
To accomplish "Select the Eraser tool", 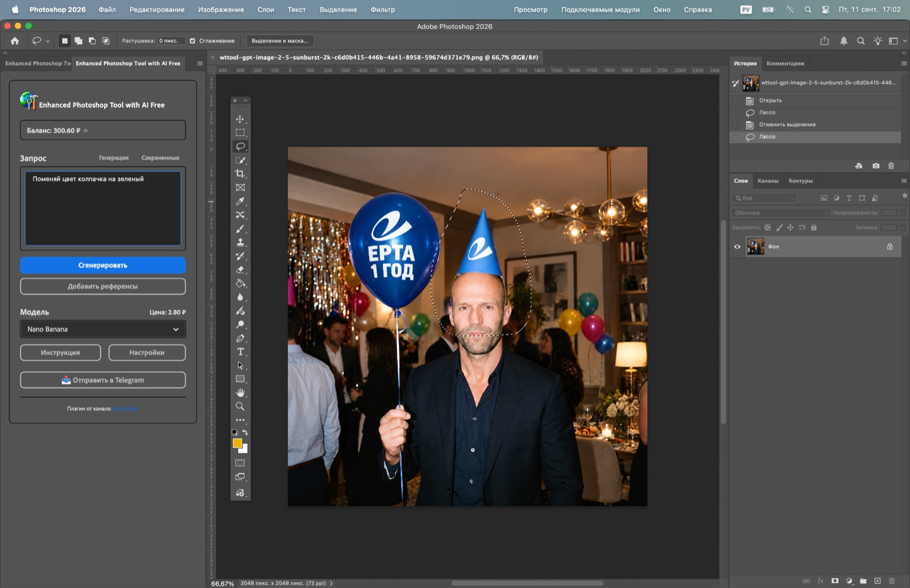I will (240, 270).
